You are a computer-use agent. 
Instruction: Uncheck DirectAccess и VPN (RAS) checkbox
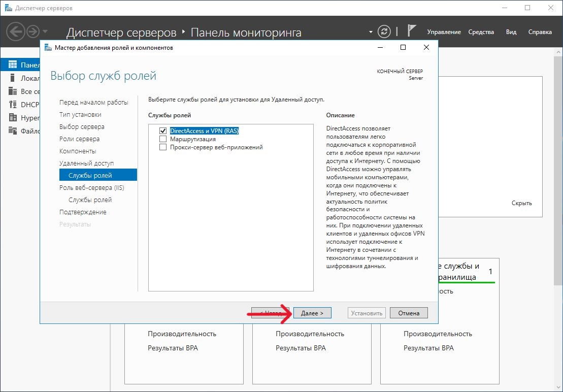tap(163, 131)
